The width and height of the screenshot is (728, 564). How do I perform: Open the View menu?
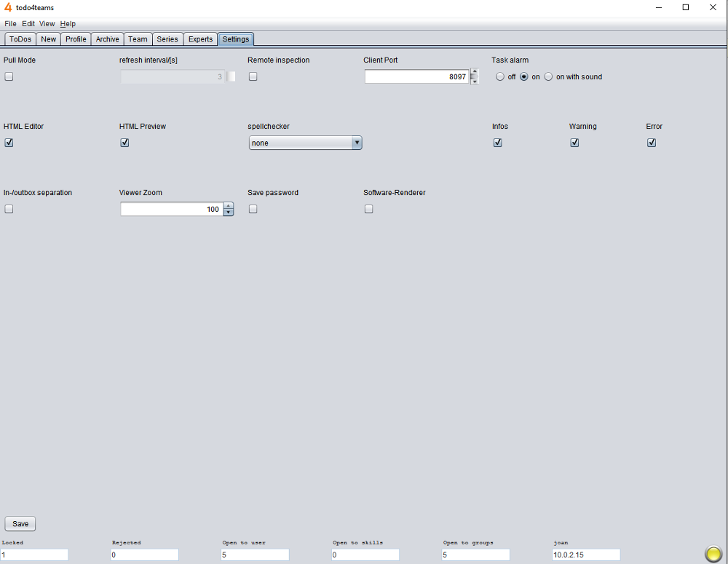[x=47, y=24]
